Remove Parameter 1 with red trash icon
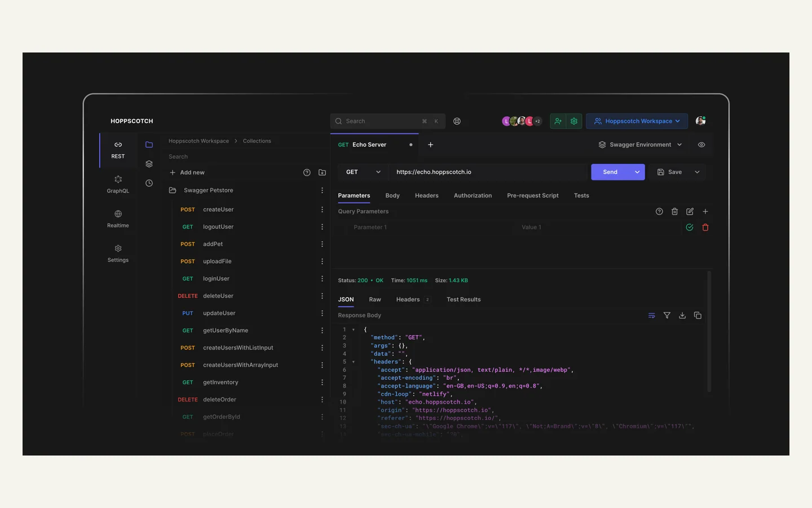812x508 pixels. [705, 227]
